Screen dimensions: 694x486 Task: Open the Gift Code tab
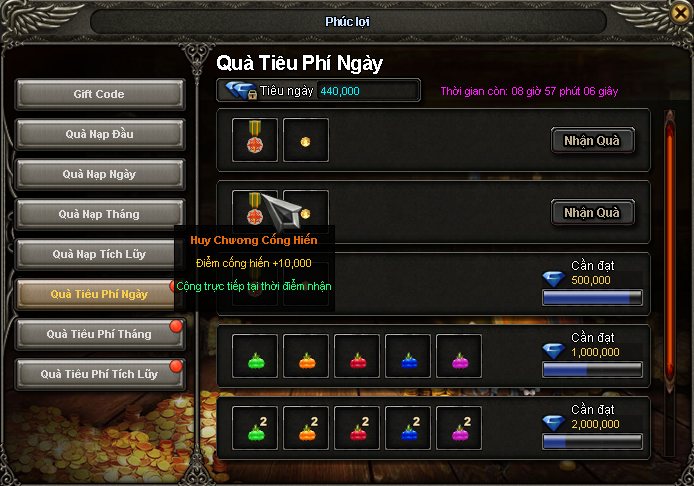(x=100, y=94)
